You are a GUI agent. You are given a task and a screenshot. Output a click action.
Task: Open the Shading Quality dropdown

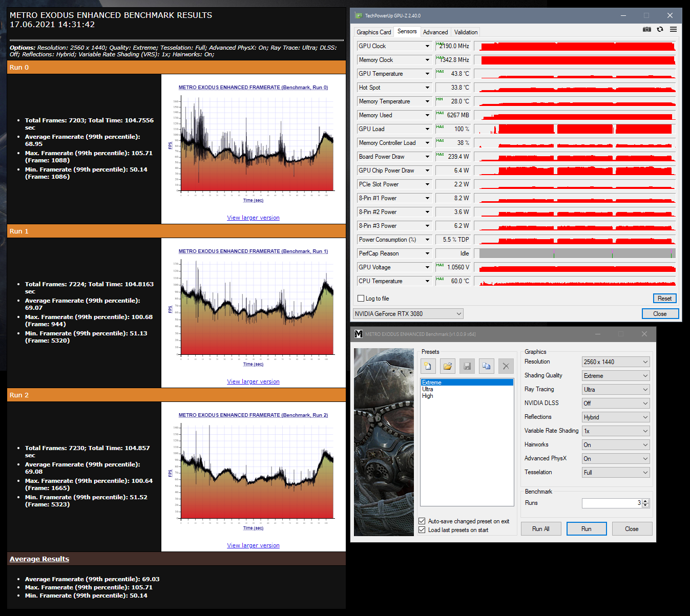coord(616,376)
